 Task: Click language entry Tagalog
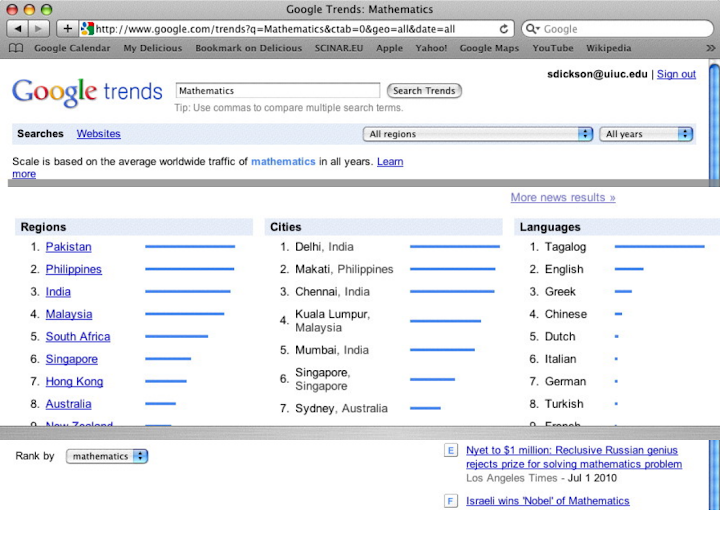point(565,247)
